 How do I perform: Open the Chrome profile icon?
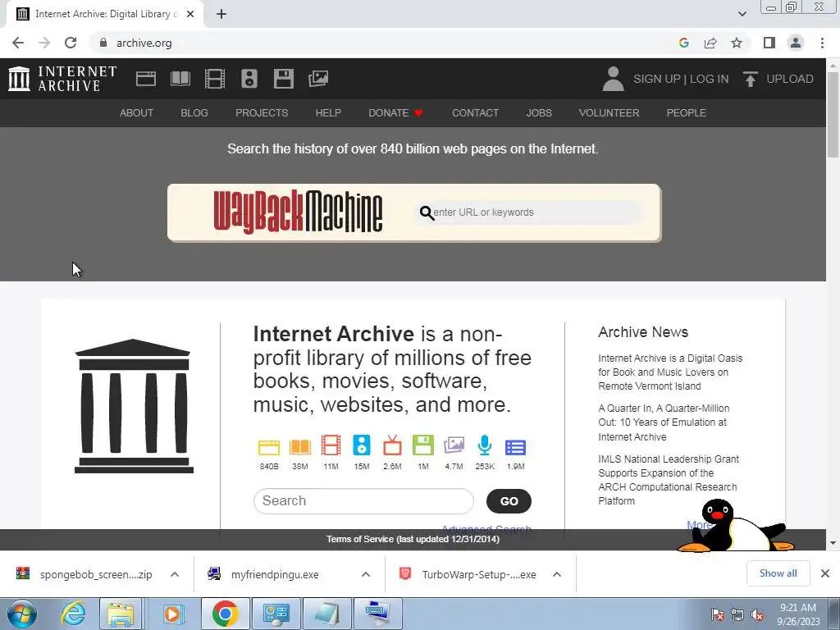(x=796, y=43)
